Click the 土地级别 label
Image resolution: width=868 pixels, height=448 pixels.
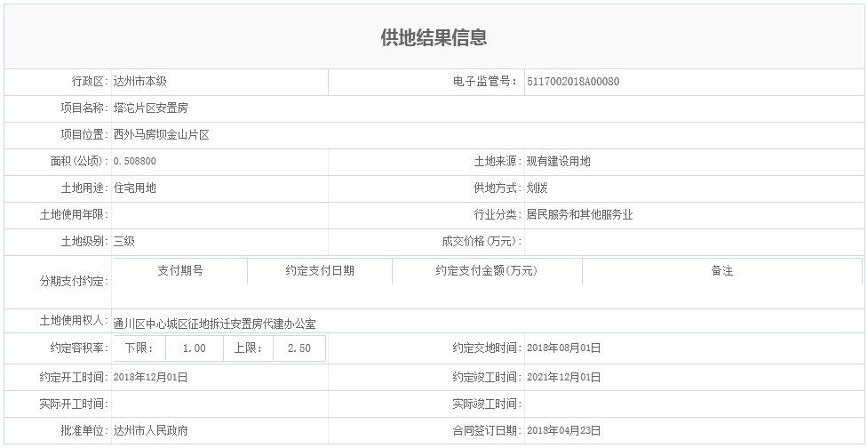84,241
